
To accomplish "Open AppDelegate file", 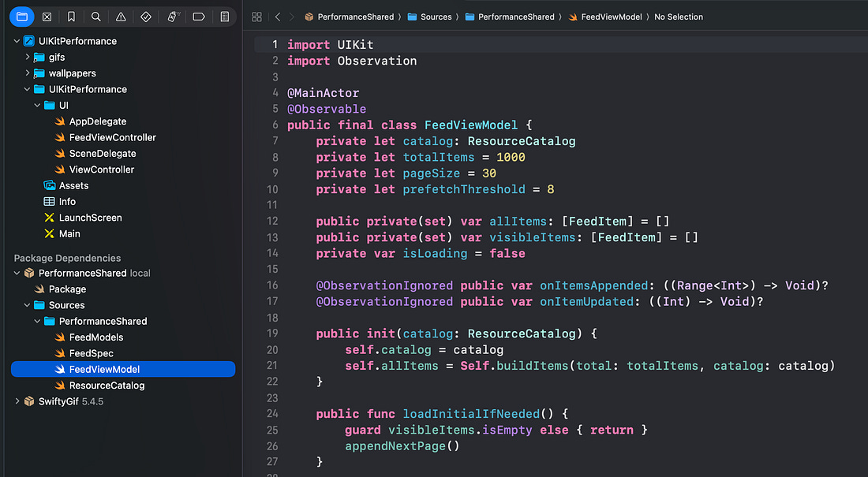I will [97, 121].
